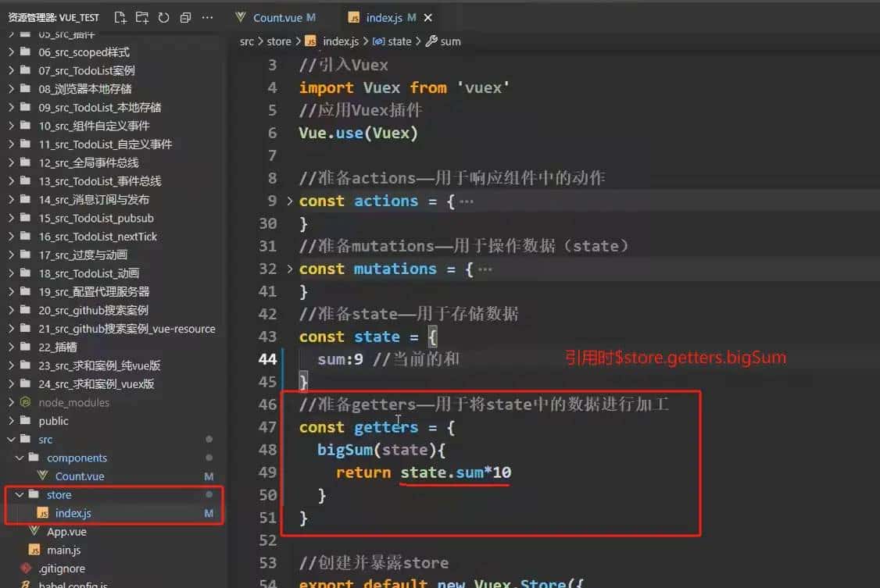This screenshot has width=880, height=588.
Task: Expand the folded mutations code block
Action: (292, 269)
